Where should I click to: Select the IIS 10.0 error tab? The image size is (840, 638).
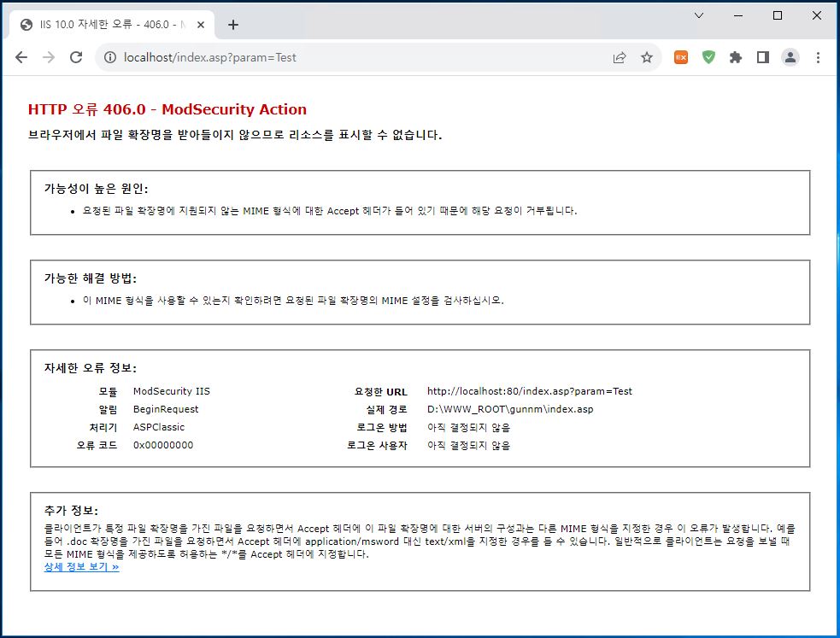(111, 25)
